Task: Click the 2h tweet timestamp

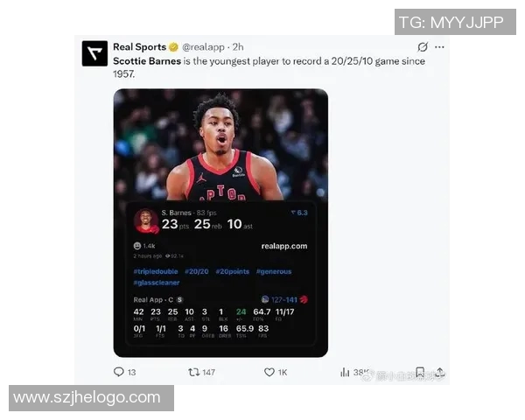Action: (238, 47)
